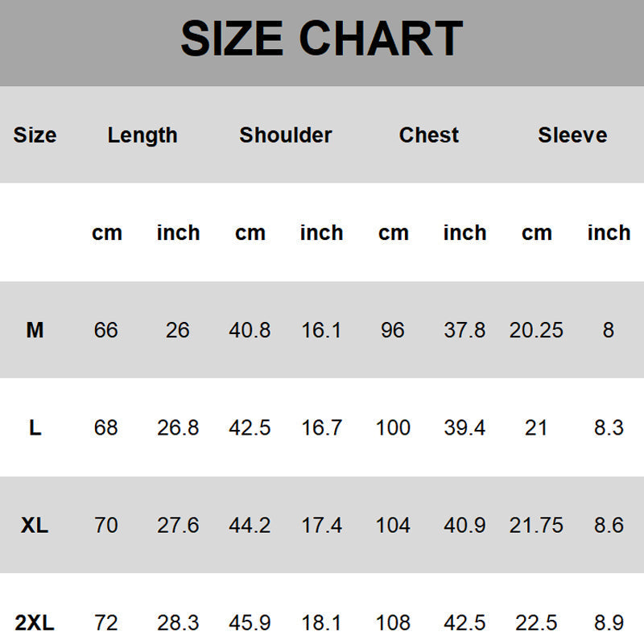The height and width of the screenshot is (644, 644).
Task: Select the Size column header
Action: (35, 135)
